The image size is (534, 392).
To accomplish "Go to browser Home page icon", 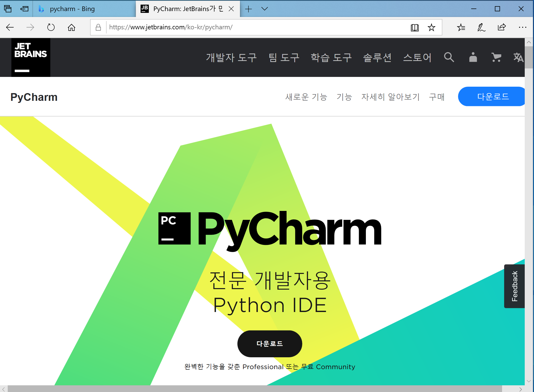I will click(72, 27).
